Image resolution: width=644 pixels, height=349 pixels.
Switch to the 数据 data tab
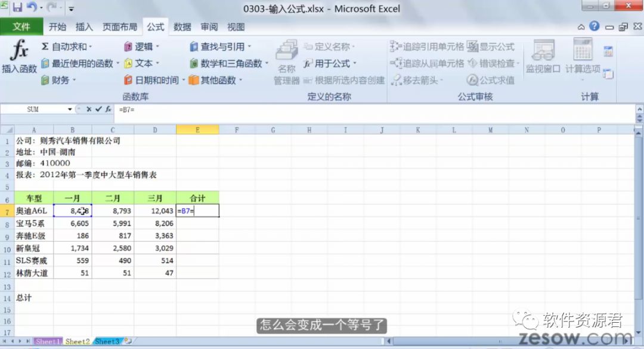click(x=182, y=27)
